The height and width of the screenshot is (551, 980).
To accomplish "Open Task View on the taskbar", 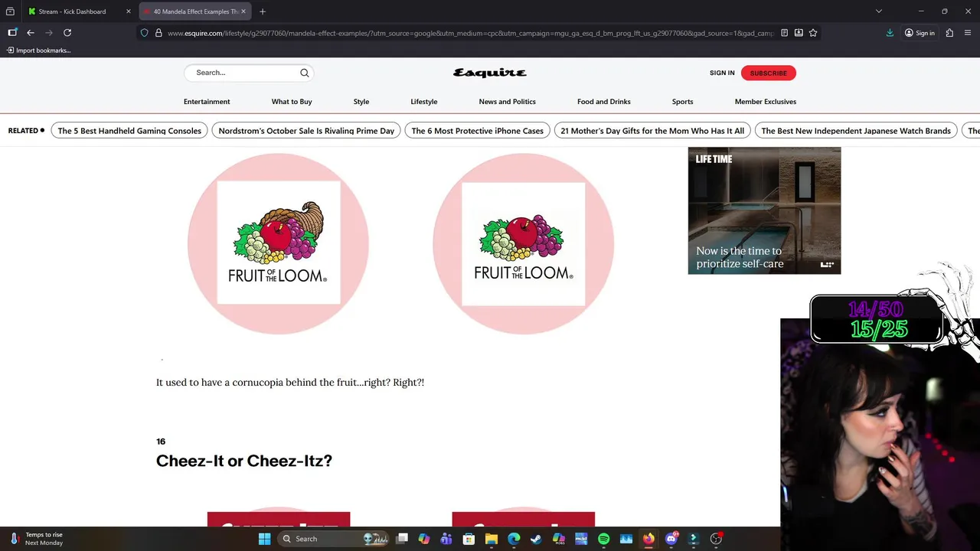I will click(402, 539).
